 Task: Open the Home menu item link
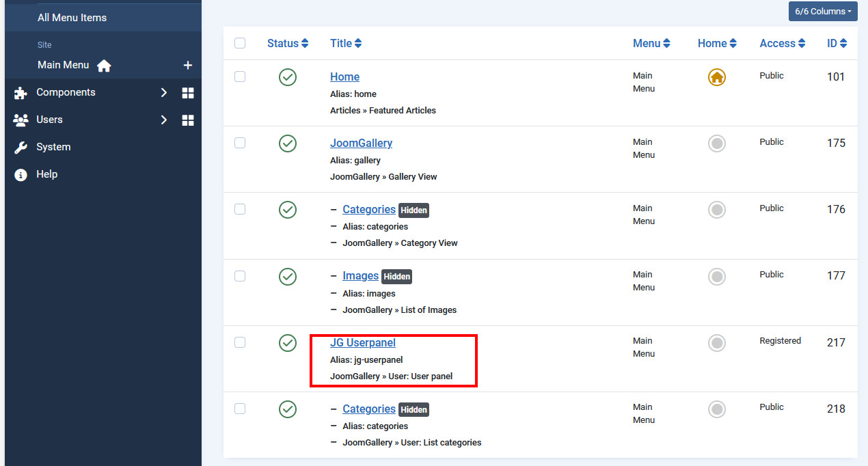(344, 77)
